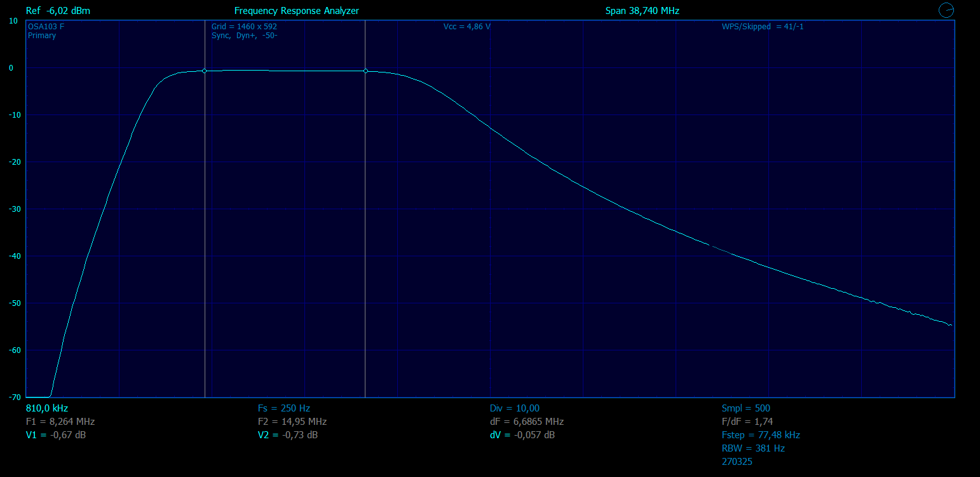Select the F1 marker circle on the trace

coord(204,71)
